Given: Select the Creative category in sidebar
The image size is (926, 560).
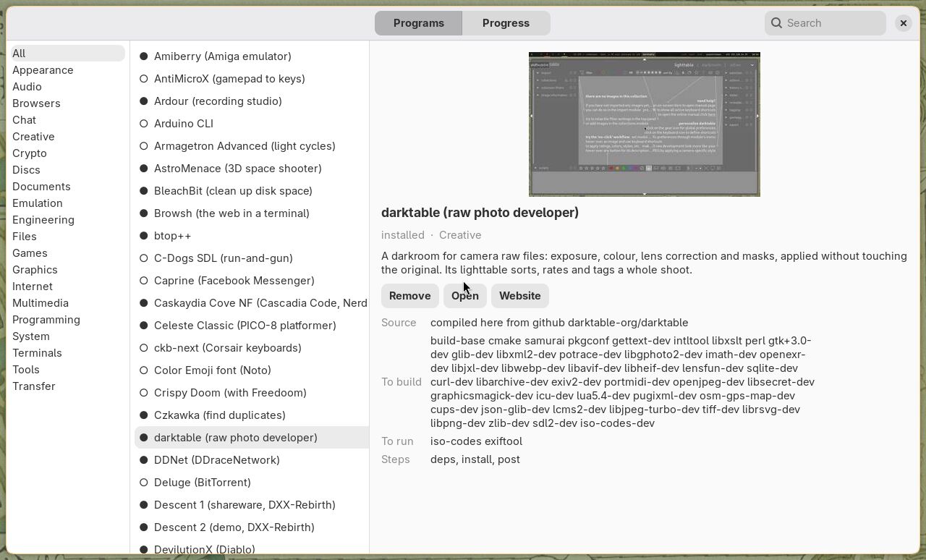Looking at the screenshot, I should click(68, 137).
